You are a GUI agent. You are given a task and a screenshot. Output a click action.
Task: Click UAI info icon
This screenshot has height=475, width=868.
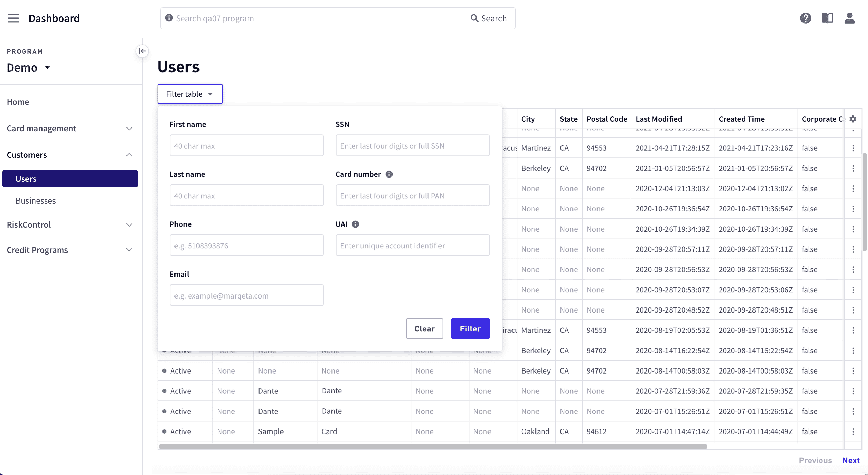tap(355, 224)
